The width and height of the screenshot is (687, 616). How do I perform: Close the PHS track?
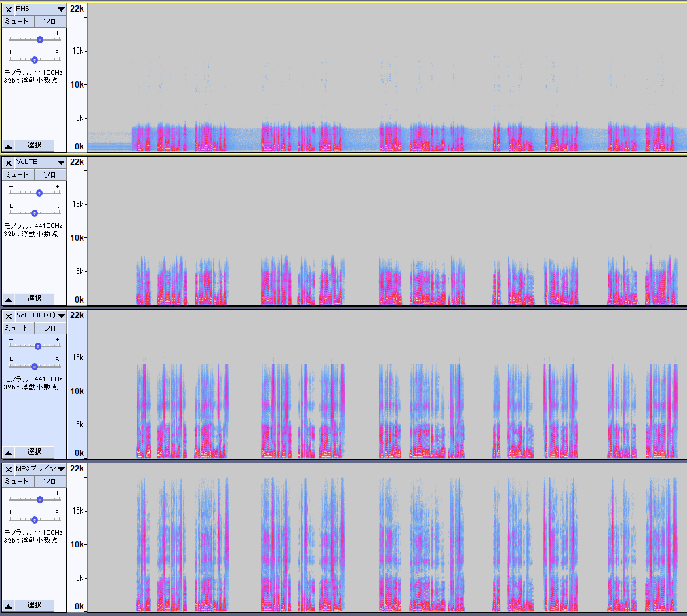coord(9,9)
